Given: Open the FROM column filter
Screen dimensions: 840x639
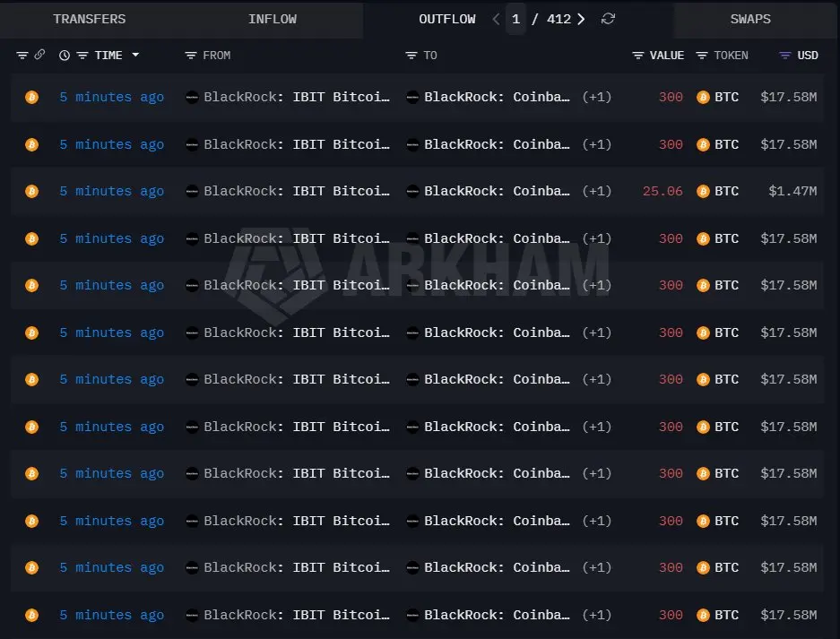Looking at the screenshot, I should click(191, 56).
